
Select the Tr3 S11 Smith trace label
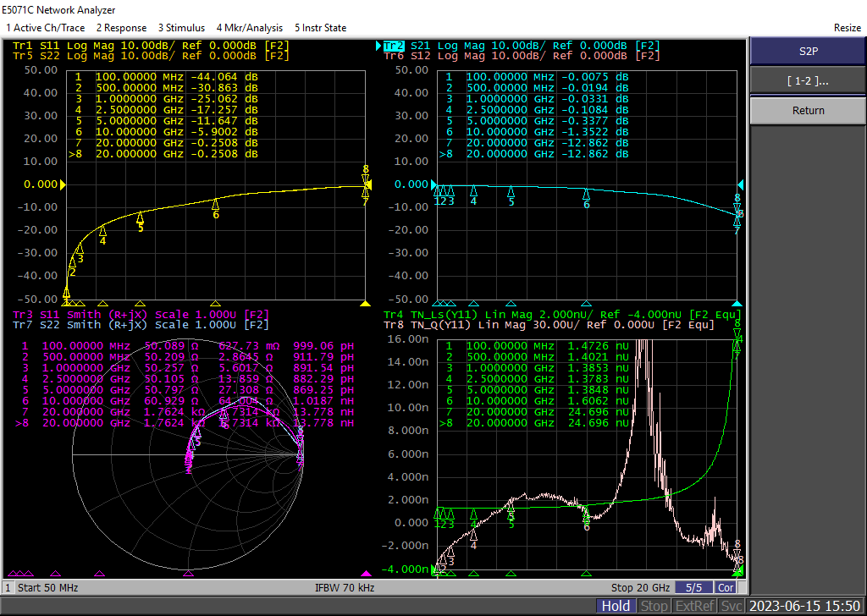[x=141, y=315]
